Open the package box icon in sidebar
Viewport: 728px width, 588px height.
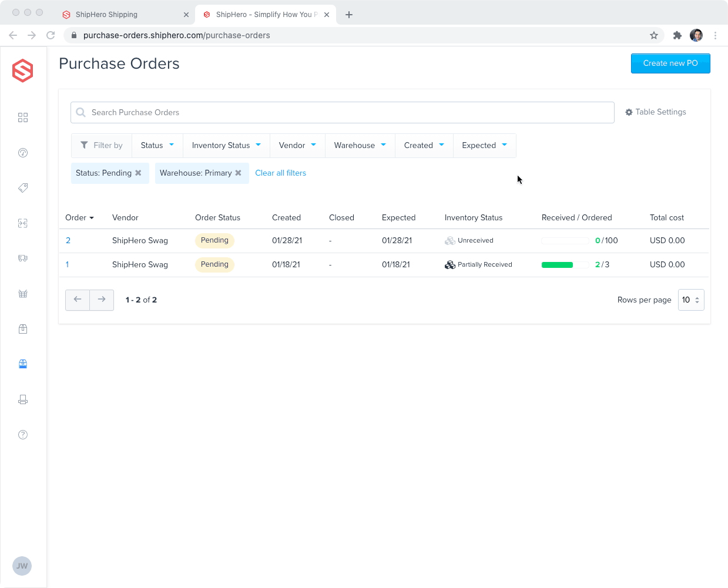(23, 329)
